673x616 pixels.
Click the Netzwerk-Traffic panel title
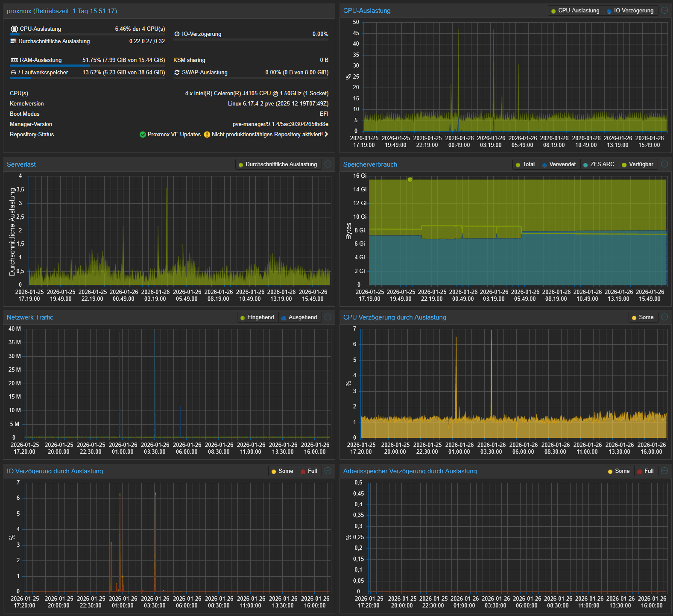(x=30, y=317)
